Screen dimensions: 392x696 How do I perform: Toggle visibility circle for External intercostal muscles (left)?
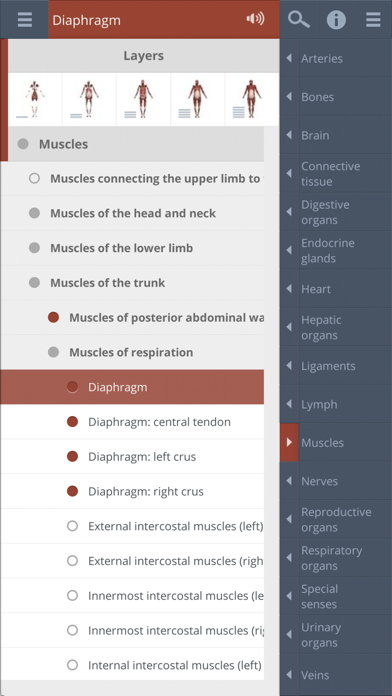72,526
